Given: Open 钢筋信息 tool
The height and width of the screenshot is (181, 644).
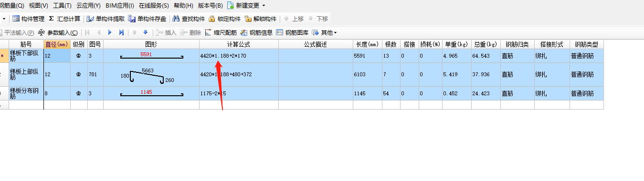Looking at the screenshot, I should [257, 32].
